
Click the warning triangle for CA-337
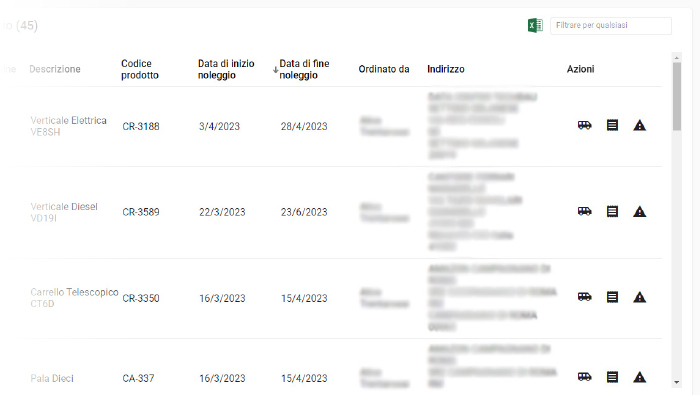coord(640,377)
